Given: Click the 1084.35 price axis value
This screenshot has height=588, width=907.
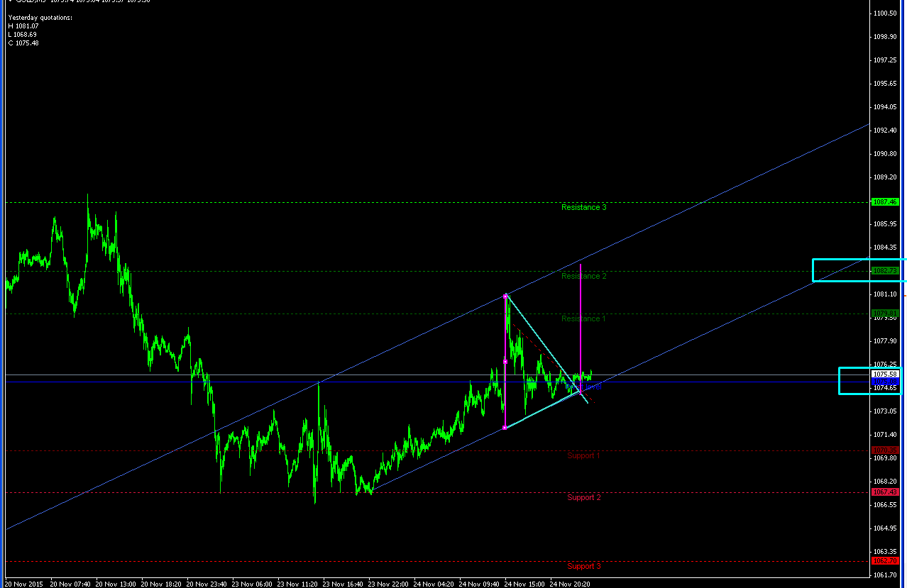Looking at the screenshot, I should 886,248.
